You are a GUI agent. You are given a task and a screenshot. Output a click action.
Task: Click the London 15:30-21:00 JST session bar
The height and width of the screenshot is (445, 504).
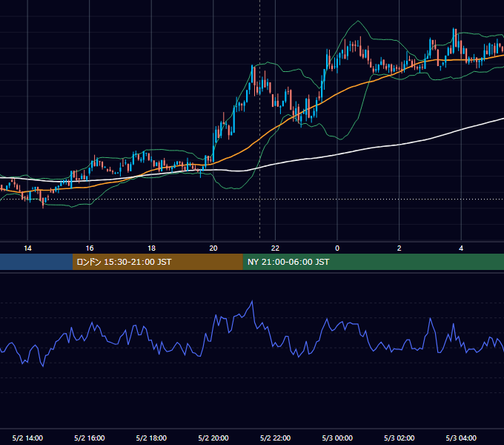click(157, 262)
